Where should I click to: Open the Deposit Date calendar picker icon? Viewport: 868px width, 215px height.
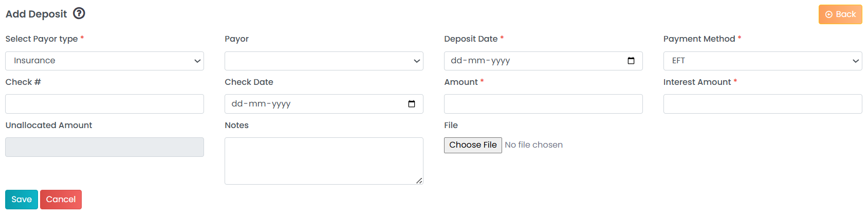click(x=631, y=61)
